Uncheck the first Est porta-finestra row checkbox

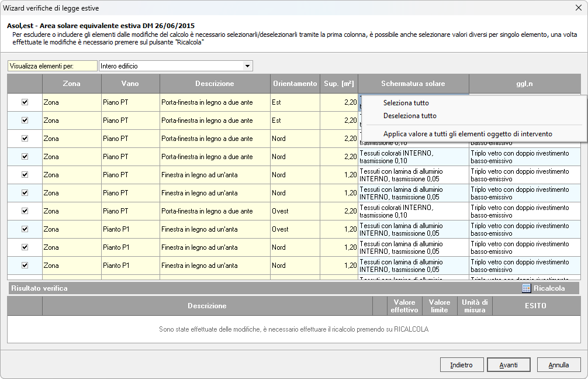tap(25, 102)
